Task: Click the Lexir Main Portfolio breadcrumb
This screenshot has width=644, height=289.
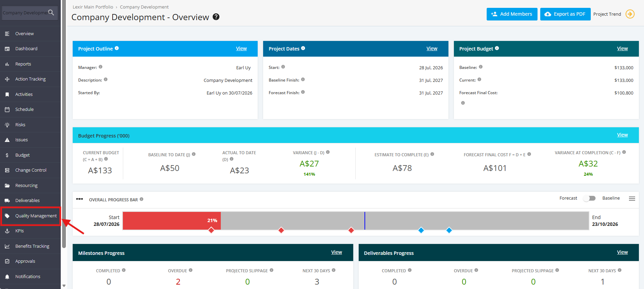Action: (93, 7)
